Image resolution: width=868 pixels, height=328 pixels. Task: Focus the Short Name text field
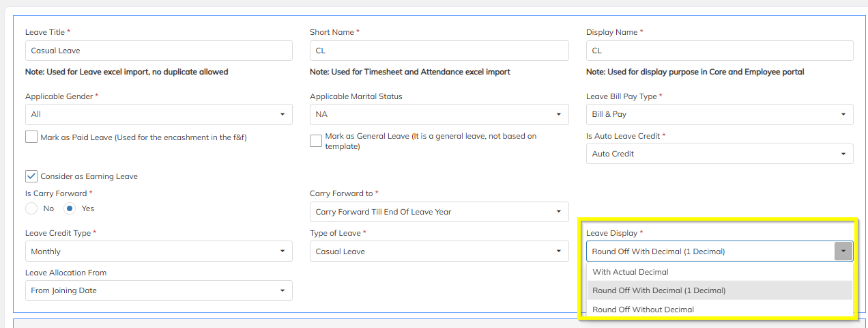pyautogui.click(x=439, y=51)
